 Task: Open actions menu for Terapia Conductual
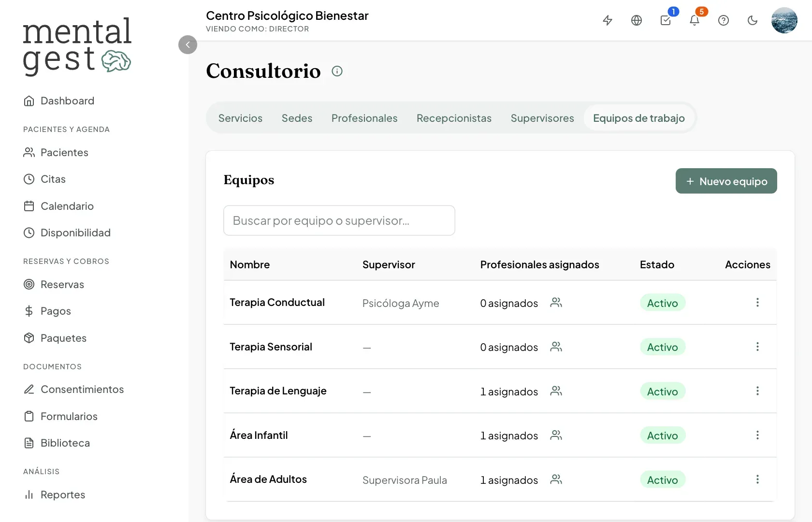tap(757, 303)
